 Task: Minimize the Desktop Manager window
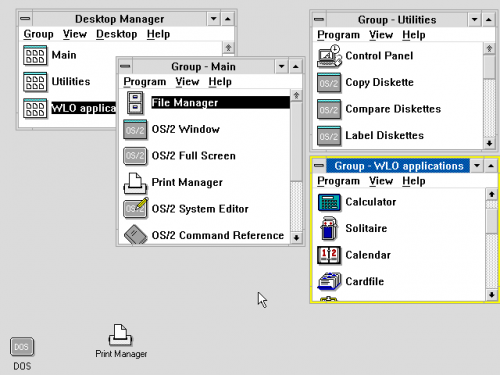(214, 19)
